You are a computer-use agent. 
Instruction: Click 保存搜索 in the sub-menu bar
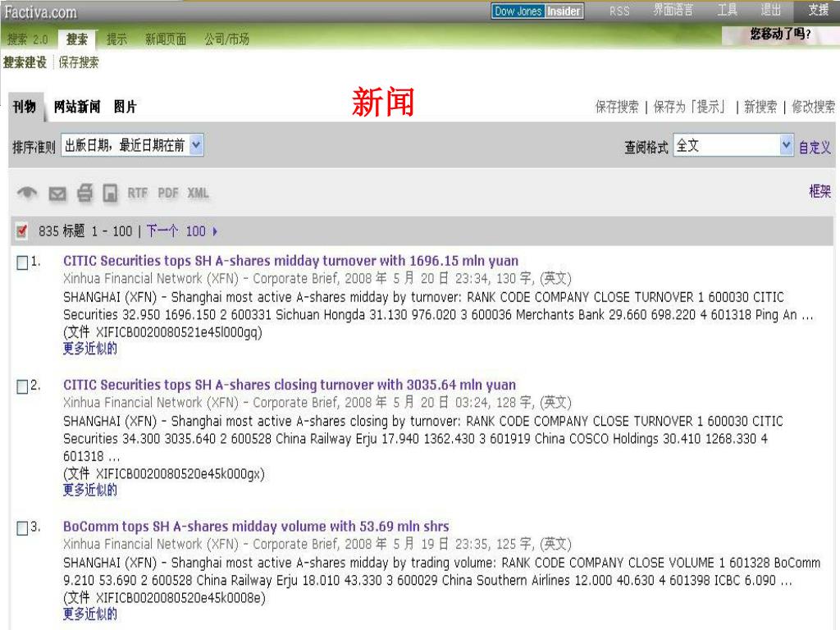click(x=79, y=62)
